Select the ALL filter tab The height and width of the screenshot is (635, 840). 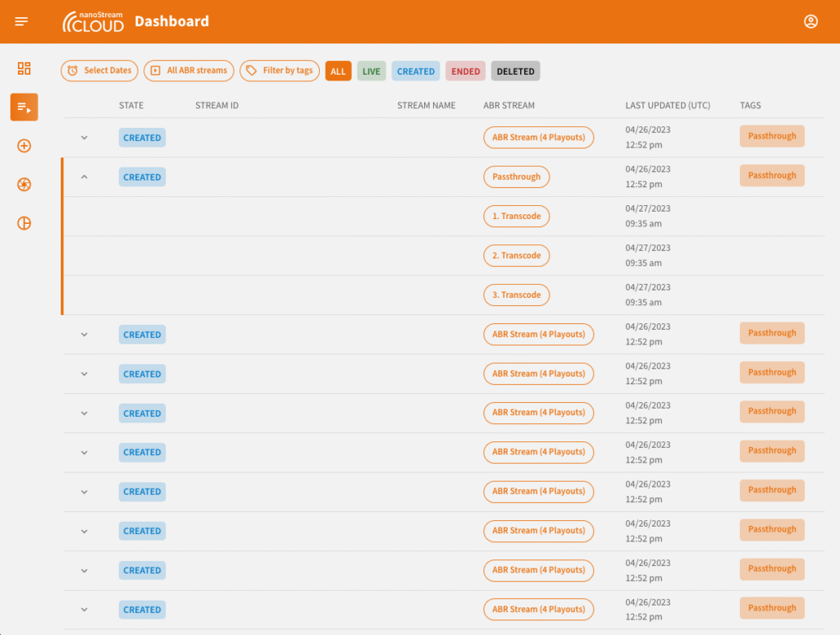338,71
